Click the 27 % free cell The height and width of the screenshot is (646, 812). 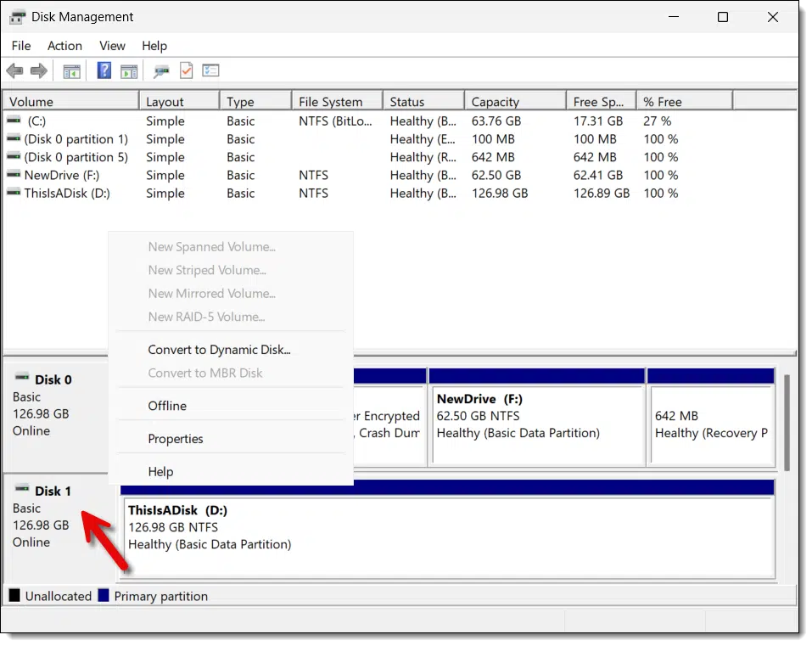(x=658, y=121)
